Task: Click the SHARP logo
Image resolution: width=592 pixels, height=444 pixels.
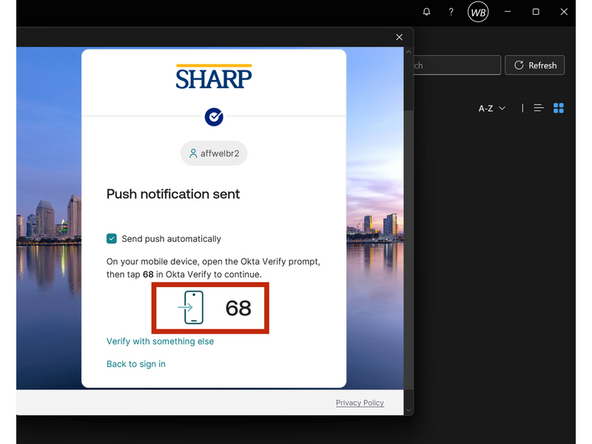Action: (214, 77)
